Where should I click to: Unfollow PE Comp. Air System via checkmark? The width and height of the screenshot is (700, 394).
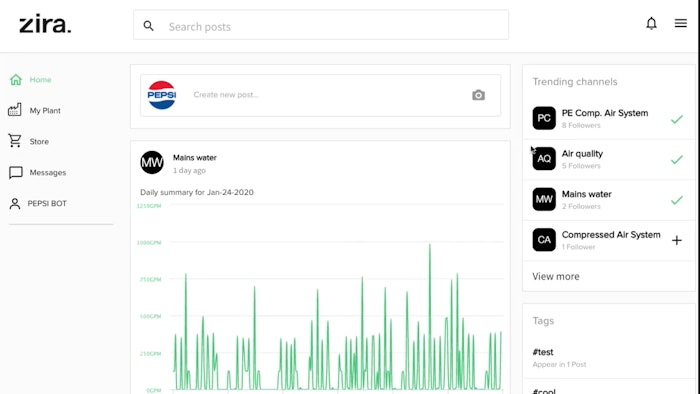677,119
